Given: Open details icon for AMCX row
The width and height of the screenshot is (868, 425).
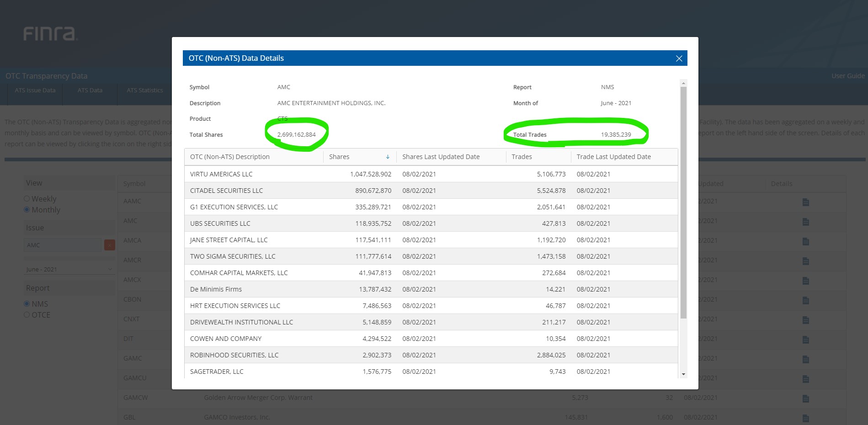Looking at the screenshot, I should pos(805,281).
